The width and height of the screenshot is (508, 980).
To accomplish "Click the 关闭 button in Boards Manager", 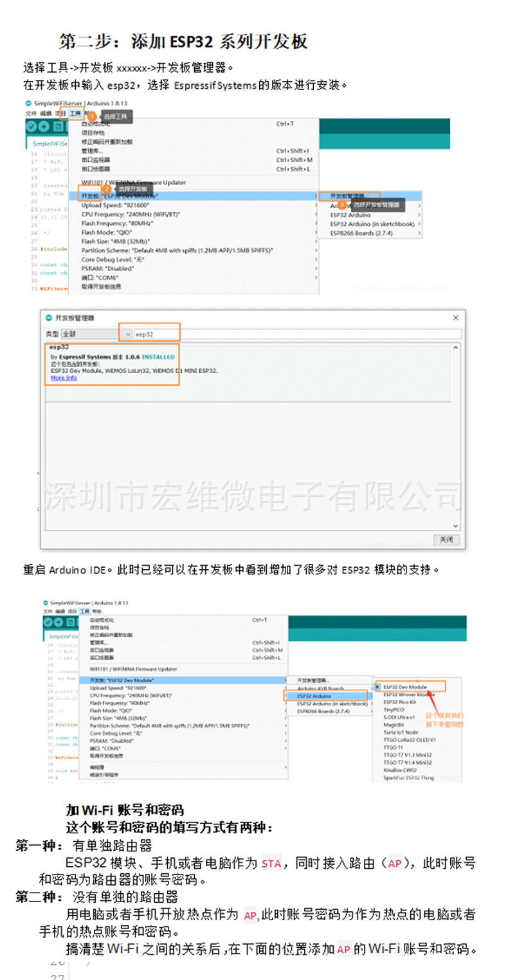I will (x=446, y=539).
